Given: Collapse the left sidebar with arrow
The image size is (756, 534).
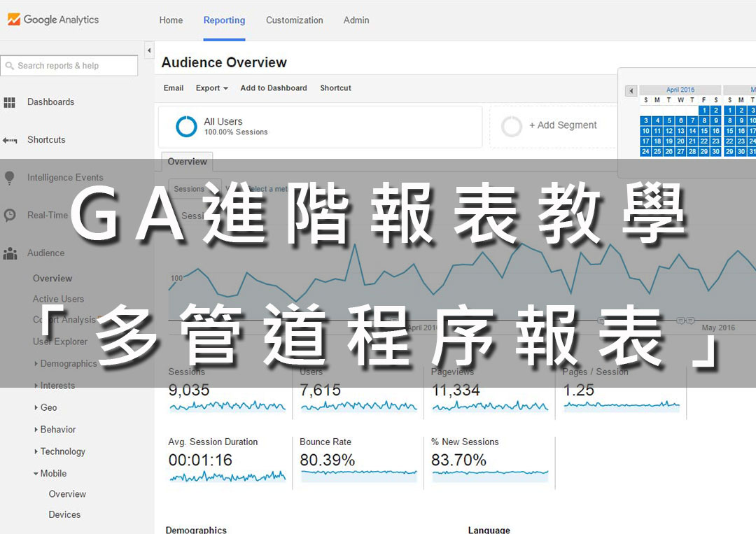Looking at the screenshot, I should click(x=149, y=50).
